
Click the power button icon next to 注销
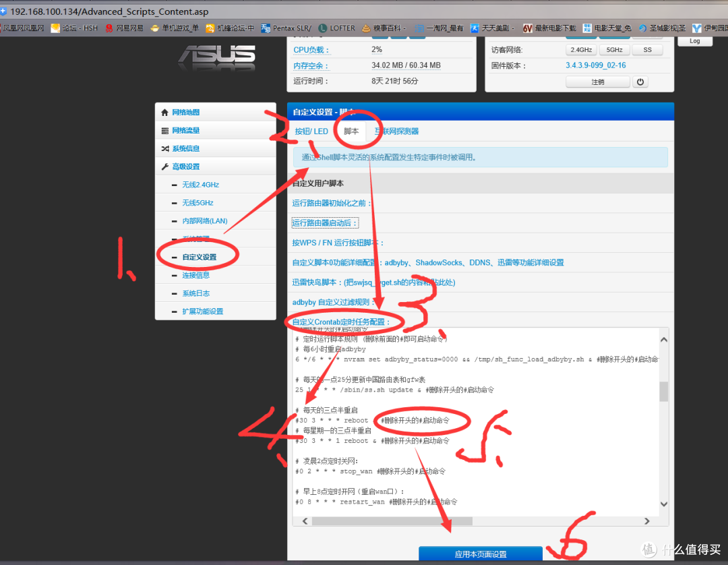(x=640, y=82)
